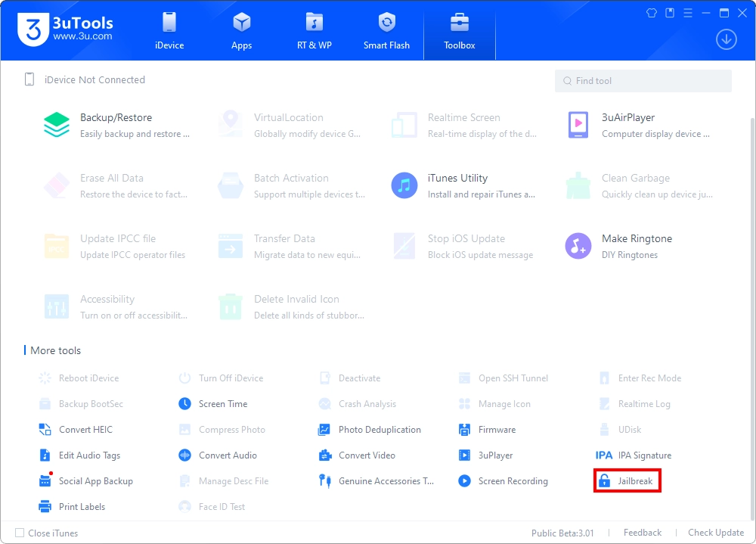
Task: Switch to the Apps tab
Action: click(x=242, y=31)
